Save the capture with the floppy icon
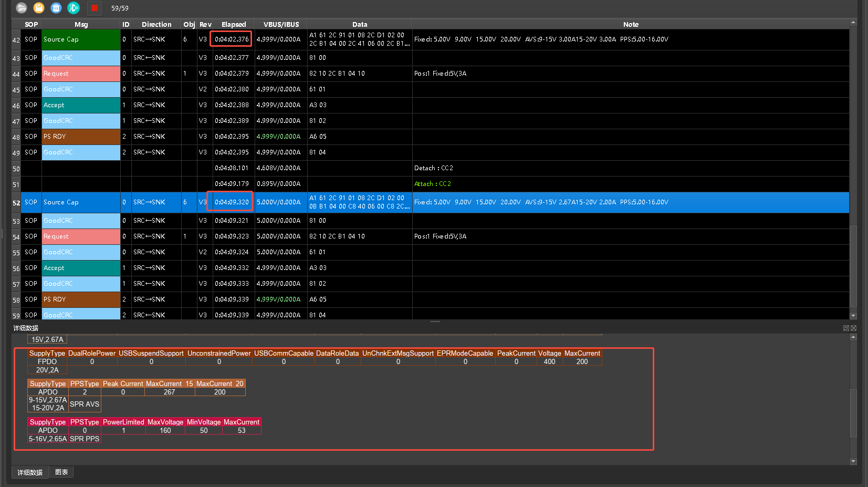Image resolution: width=868 pixels, height=487 pixels. (x=39, y=8)
